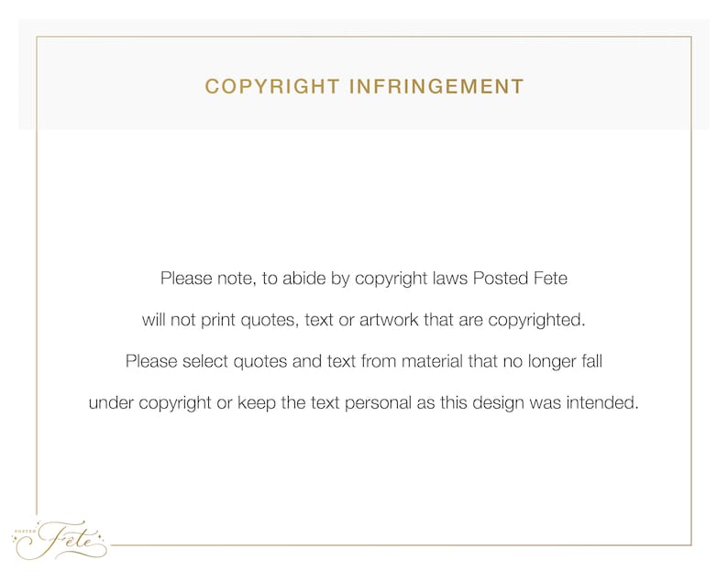Screen dimensions: 728x582
Task: Click the word 'personal' in the last line
Action: pos(378,403)
